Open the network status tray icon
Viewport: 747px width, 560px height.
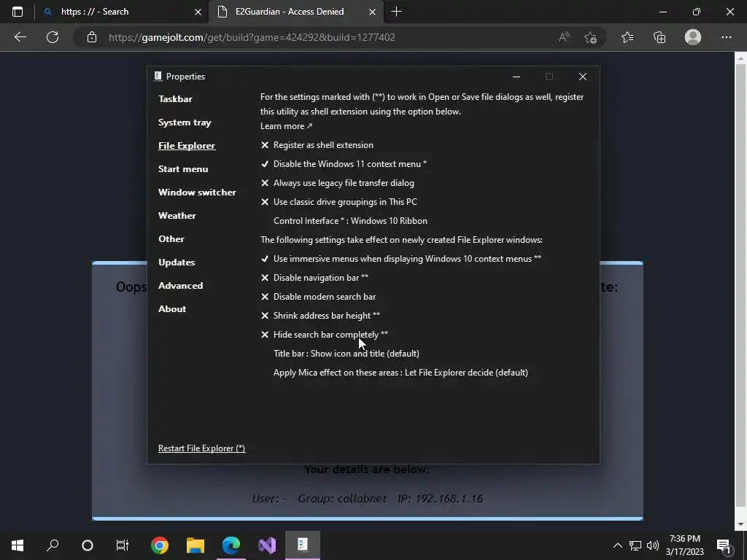tap(635, 545)
